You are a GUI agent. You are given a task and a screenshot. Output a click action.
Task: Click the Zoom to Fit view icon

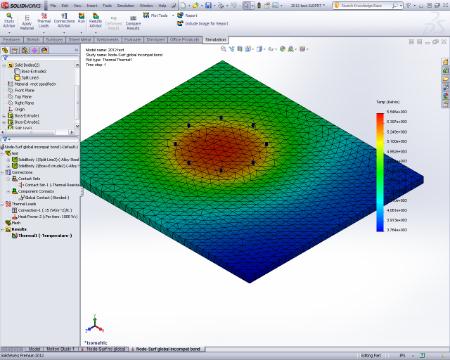(x=224, y=49)
